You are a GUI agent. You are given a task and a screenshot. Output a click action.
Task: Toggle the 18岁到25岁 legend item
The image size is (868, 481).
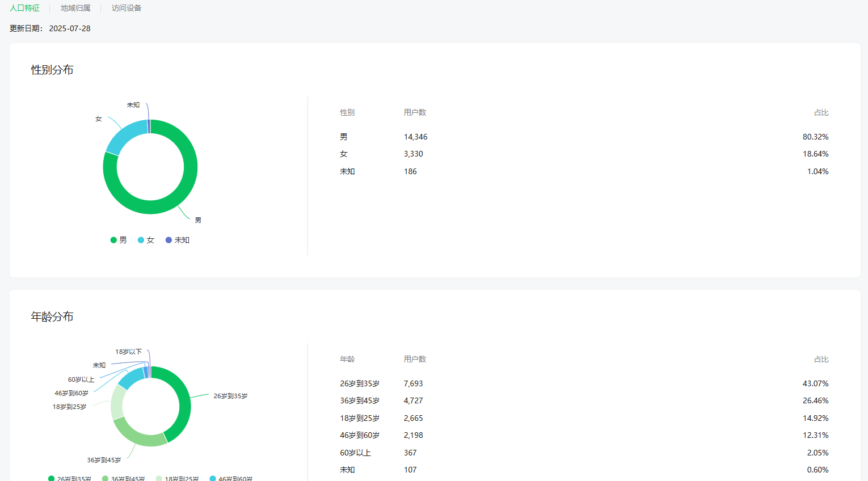click(178, 478)
